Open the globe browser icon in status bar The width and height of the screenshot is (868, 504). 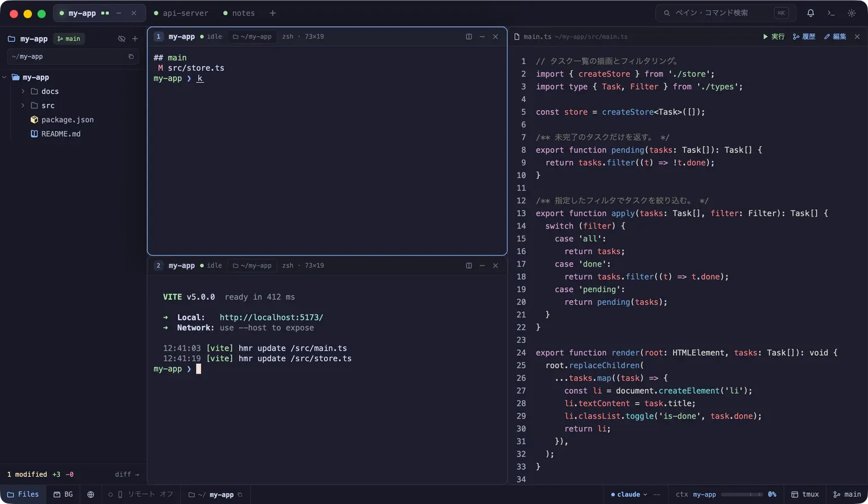(90, 494)
